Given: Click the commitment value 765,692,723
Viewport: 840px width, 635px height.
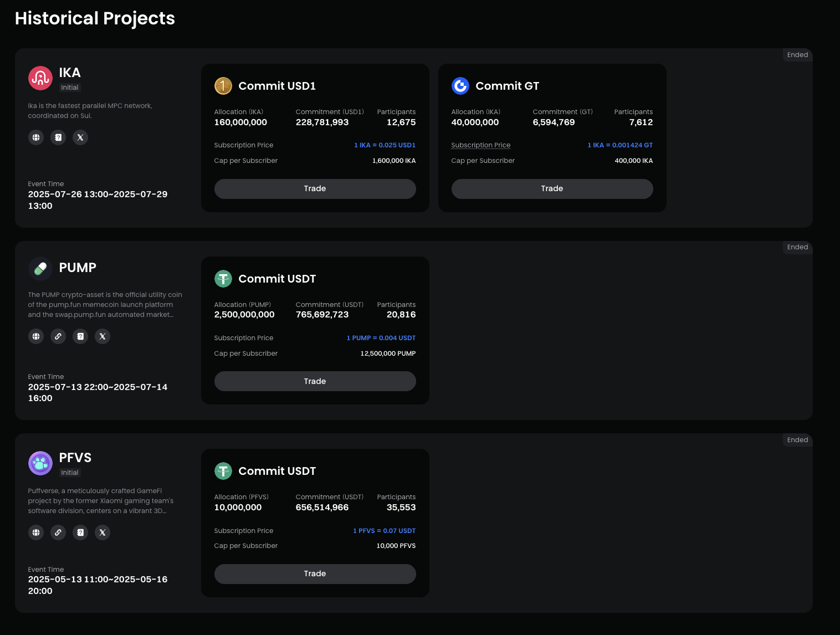Looking at the screenshot, I should click(322, 315).
